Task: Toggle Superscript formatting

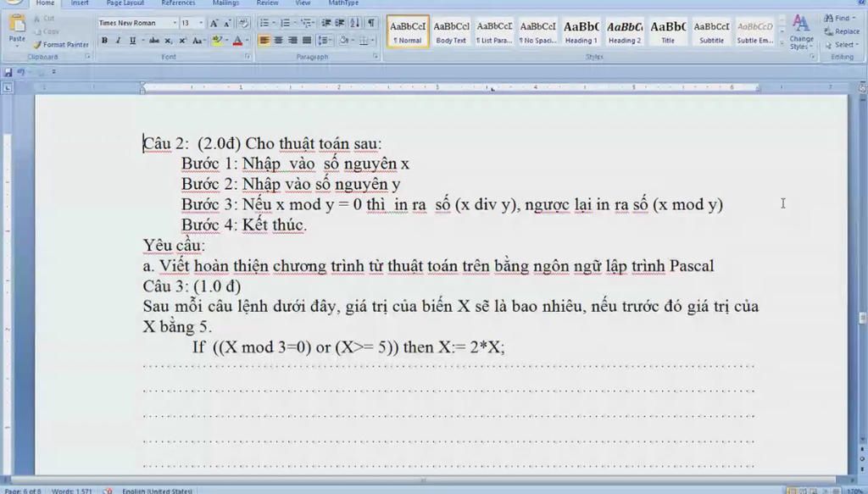Action: [x=182, y=41]
